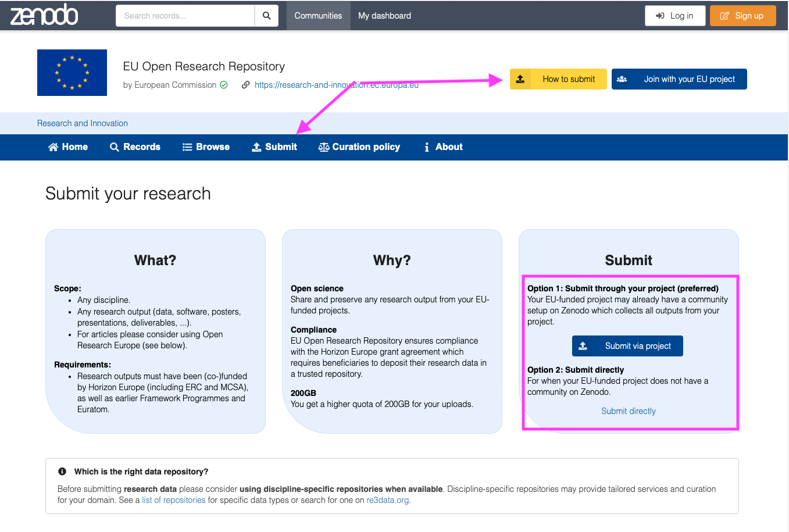This screenshot has height=532, width=789.
Task: Open the Browse tab
Action: 206,147
